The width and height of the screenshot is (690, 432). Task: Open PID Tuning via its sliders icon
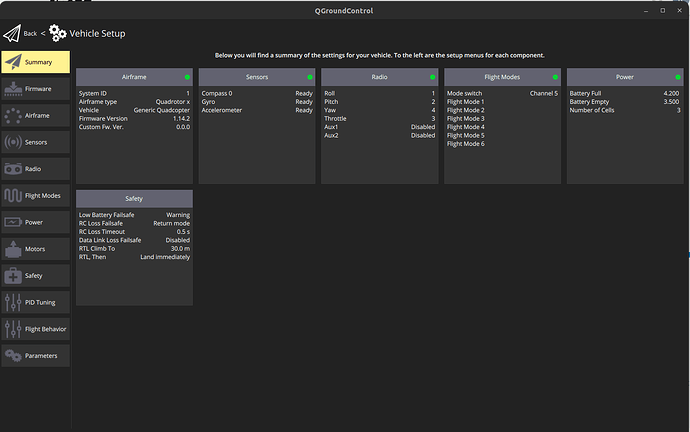tap(12, 302)
